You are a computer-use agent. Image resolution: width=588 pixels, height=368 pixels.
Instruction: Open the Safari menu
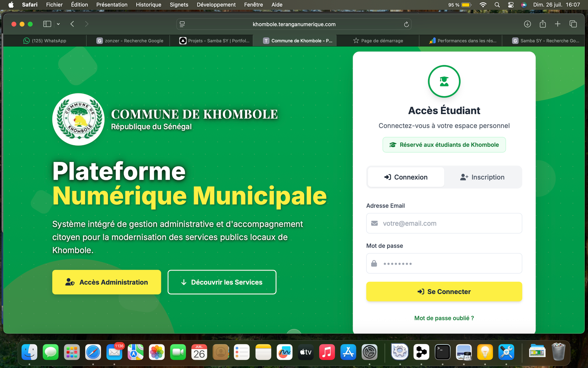pos(30,5)
